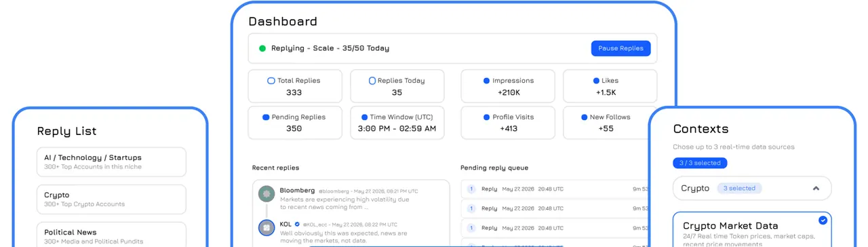
Task: Click the Likes blue dot icon
Action: pyautogui.click(x=596, y=81)
